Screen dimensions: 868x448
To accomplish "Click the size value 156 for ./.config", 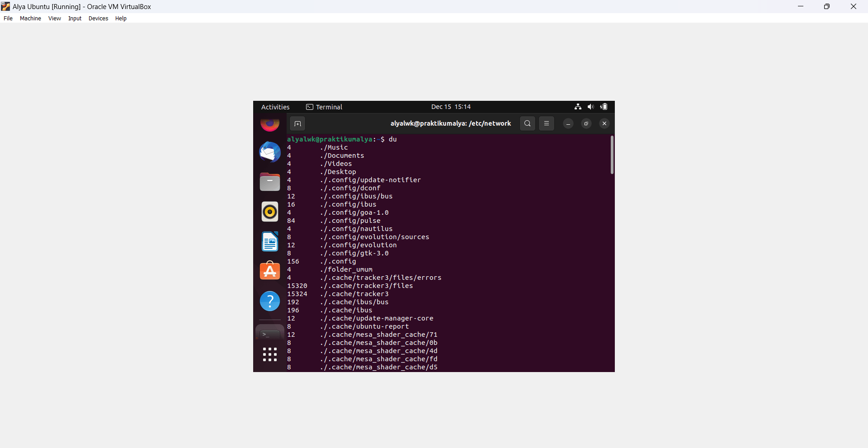I will click(x=293, y=261).
